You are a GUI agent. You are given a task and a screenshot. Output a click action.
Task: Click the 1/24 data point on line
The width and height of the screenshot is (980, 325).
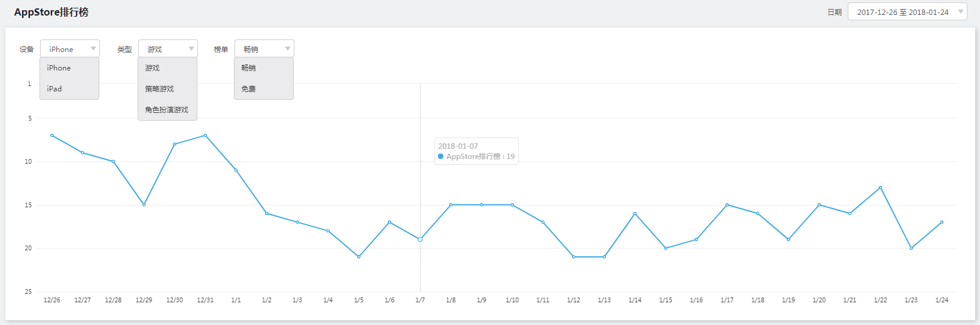(942, 222)
